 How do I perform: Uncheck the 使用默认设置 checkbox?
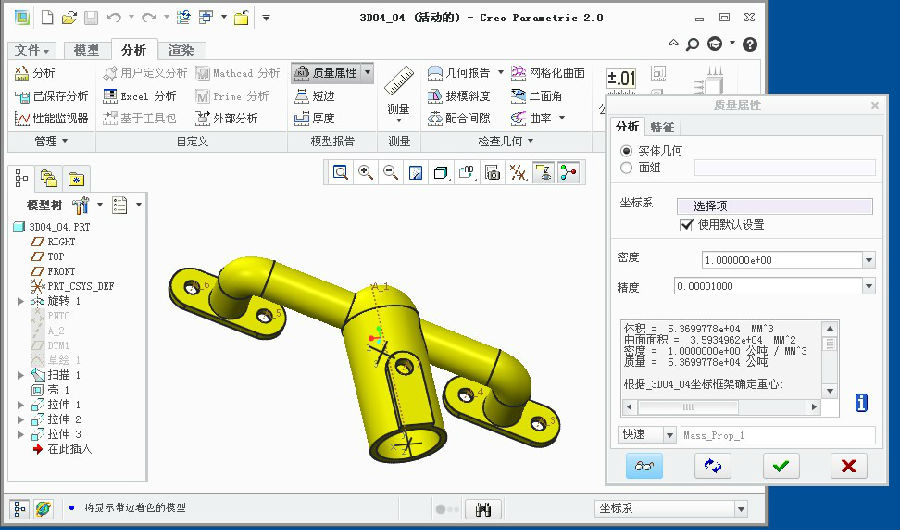point(686,225)
